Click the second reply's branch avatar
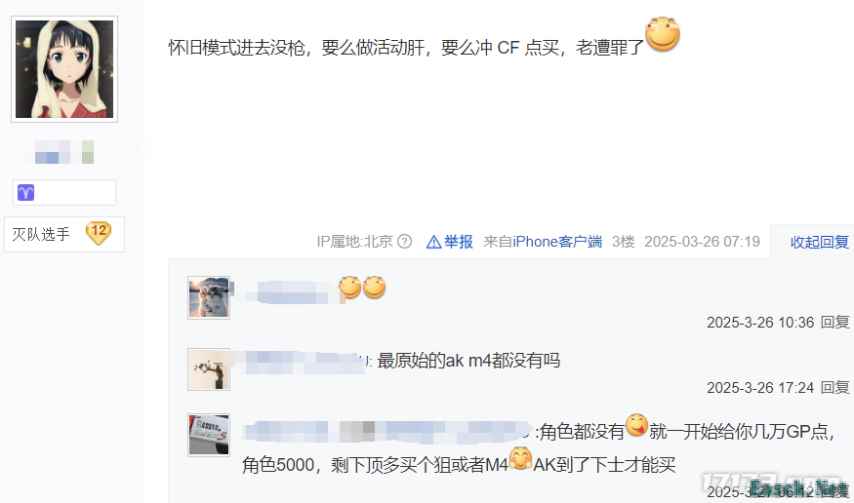This screenshot has height=503, width=854. coord(209,369)
